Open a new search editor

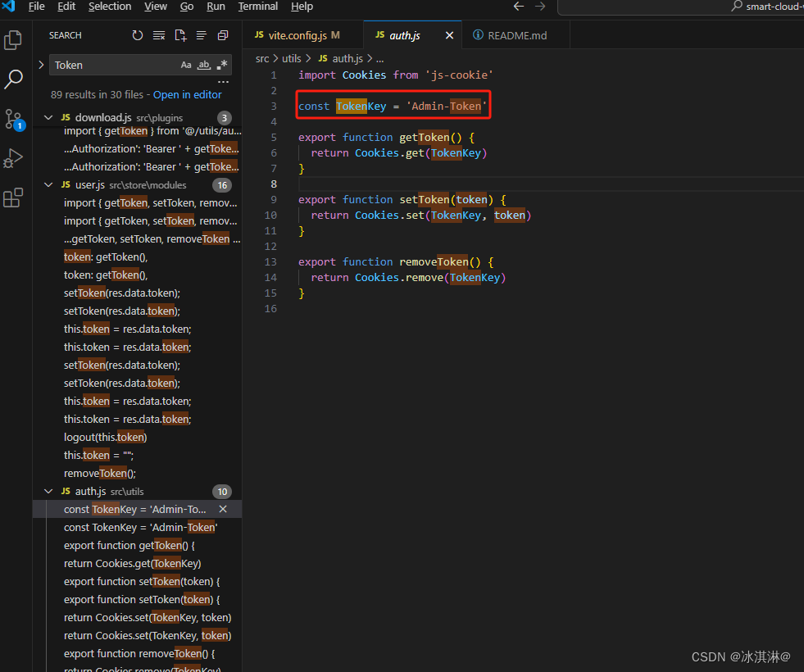180,35
